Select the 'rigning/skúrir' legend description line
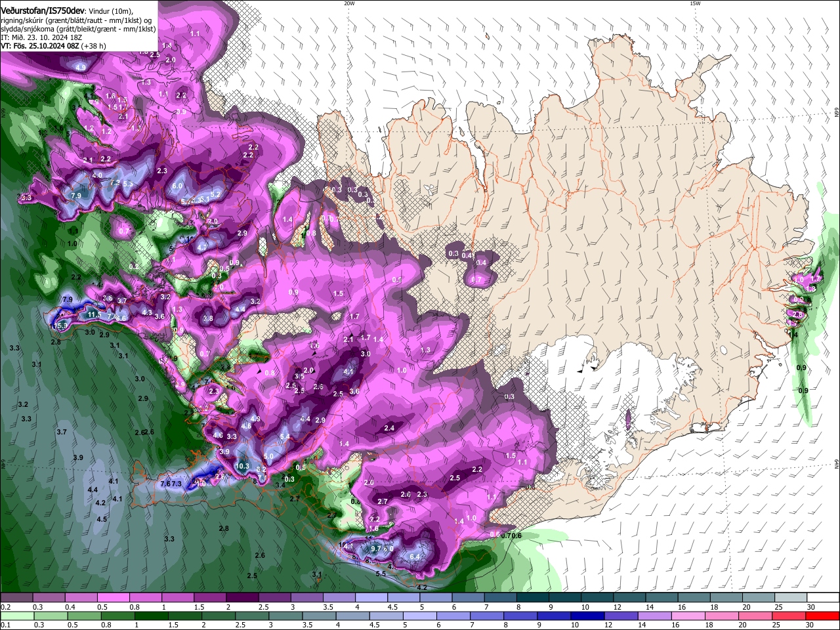 tap(75, 20)
